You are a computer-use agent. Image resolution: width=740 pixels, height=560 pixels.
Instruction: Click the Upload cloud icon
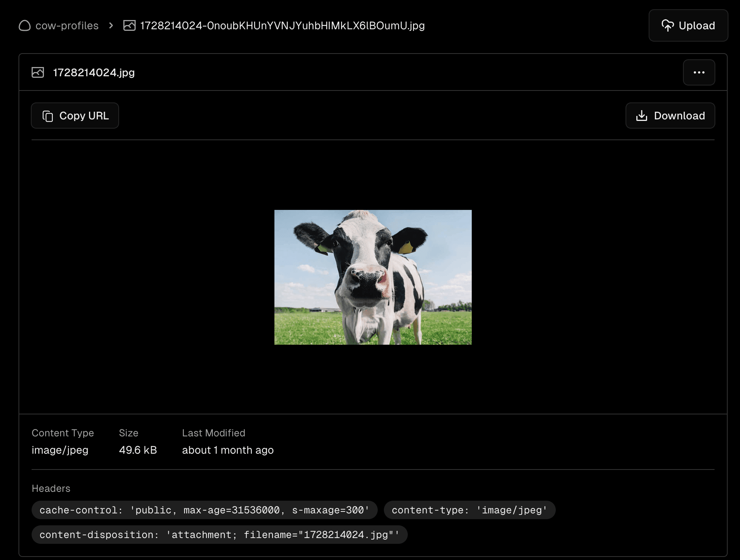[668, 26]
